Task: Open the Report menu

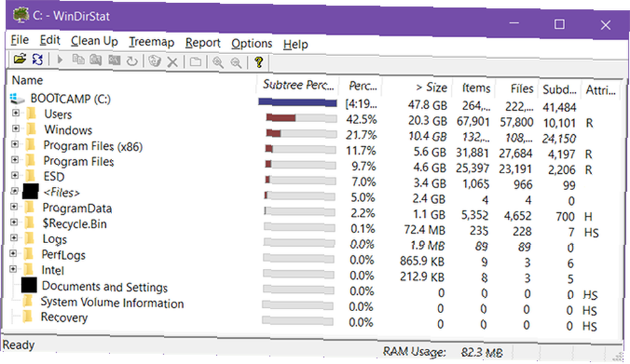Action: click(x=203, y=43)
